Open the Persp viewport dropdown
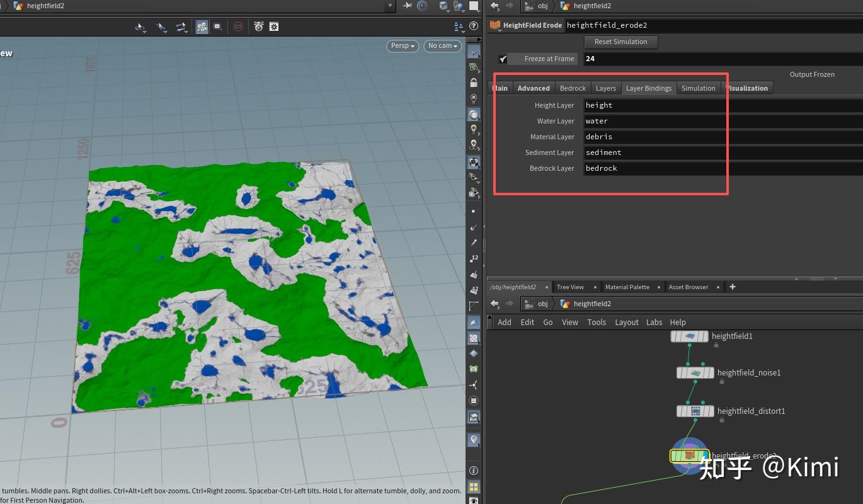The height and width of the screenshot is (504, 863). pos(403,45)
